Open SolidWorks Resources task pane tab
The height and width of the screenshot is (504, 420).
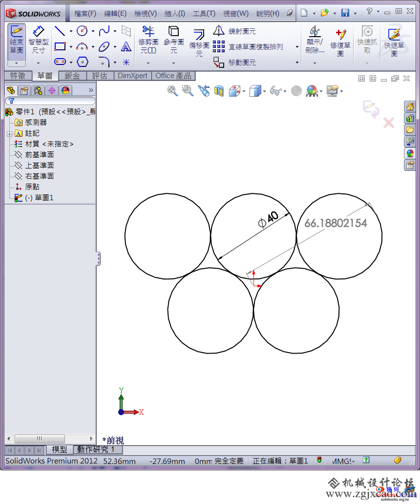[410, 107]
